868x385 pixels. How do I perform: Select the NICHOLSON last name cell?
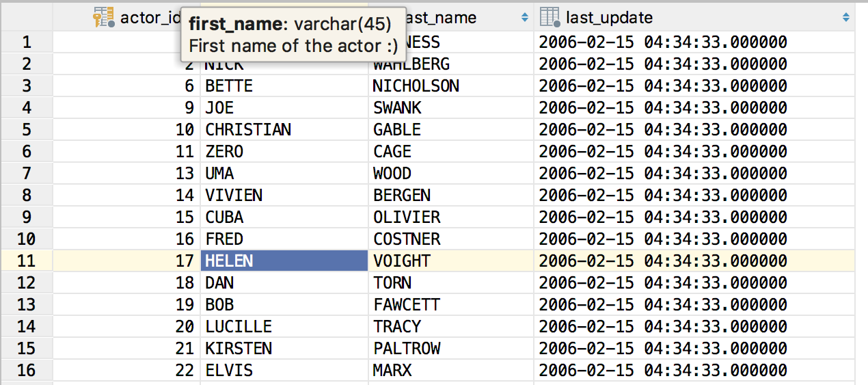click(x=450, y=85)
